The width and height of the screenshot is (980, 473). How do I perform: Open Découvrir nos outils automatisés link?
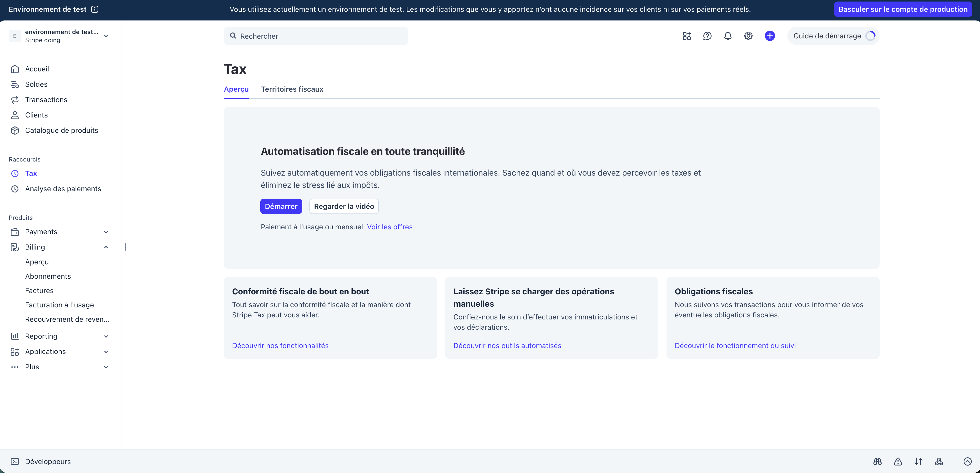[507, 346]
